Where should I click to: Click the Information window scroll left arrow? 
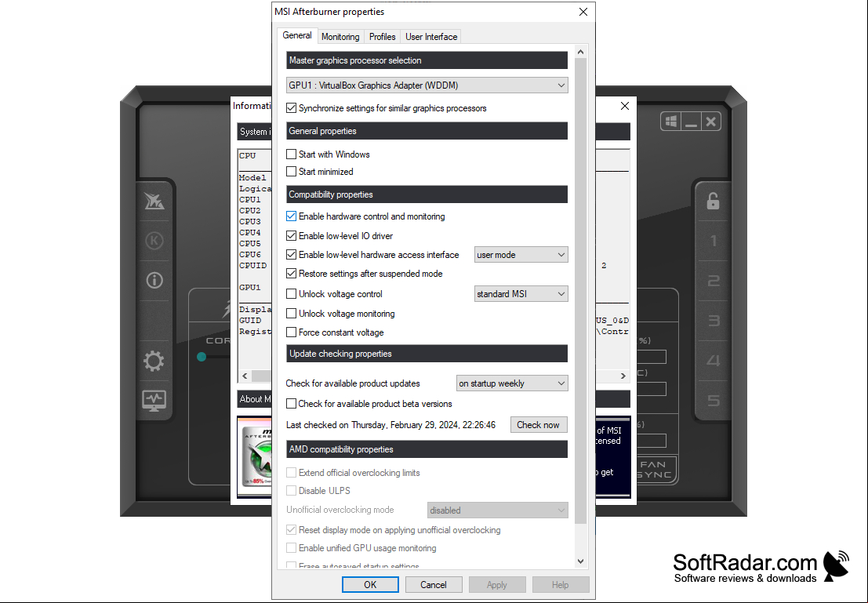pyautogui.click(x=245, y=376)
